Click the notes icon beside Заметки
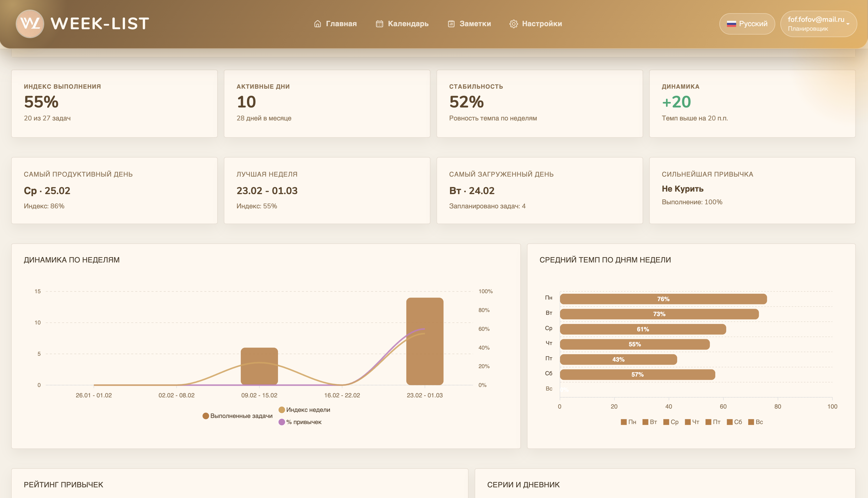Screen dimensions: 868x498 pos(451,24)
